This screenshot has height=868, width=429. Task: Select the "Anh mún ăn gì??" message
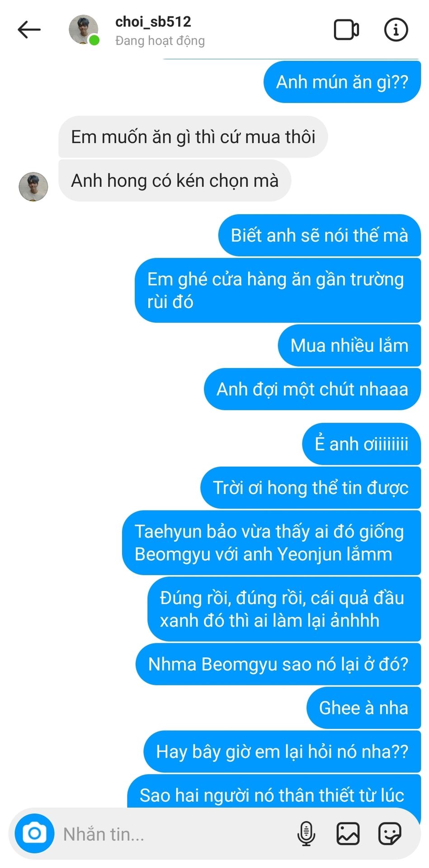point(342,82)
